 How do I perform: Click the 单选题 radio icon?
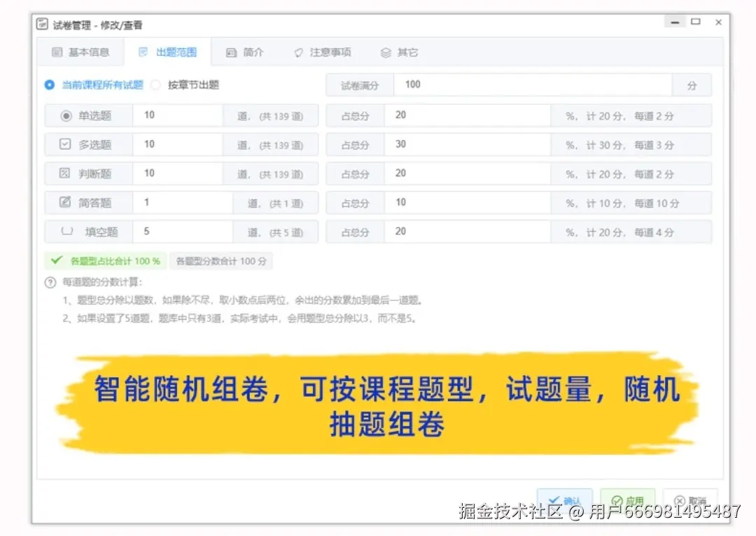click(x=66, y=115)
